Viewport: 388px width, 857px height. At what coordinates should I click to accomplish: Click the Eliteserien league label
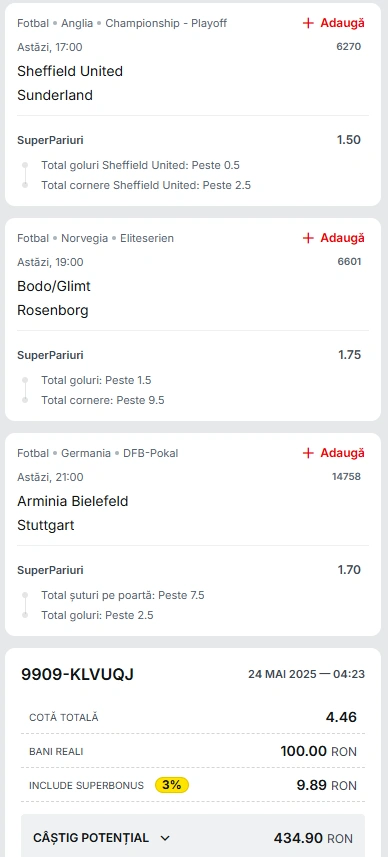pos(147,238)
